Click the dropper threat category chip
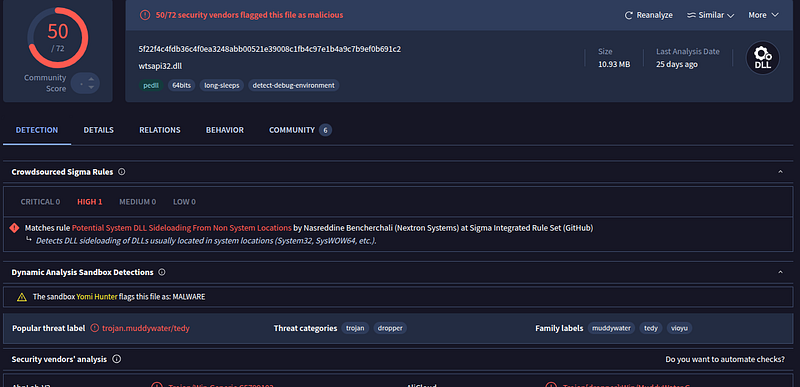 pyautogui.click(x=390, y=328)
